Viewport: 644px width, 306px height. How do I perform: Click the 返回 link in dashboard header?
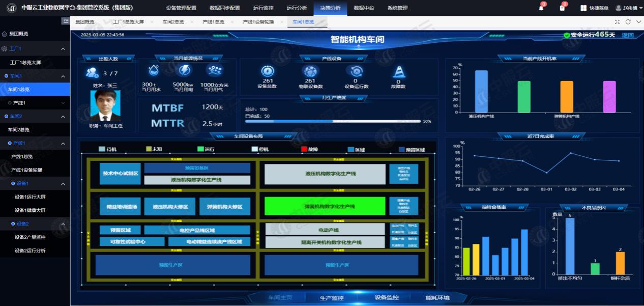[628, 35]
